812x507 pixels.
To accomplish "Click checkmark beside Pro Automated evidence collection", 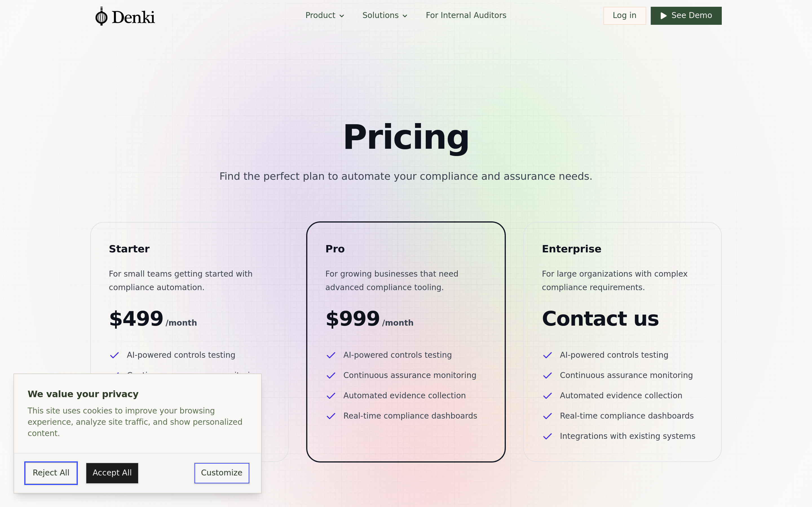I will coord(331,396).
